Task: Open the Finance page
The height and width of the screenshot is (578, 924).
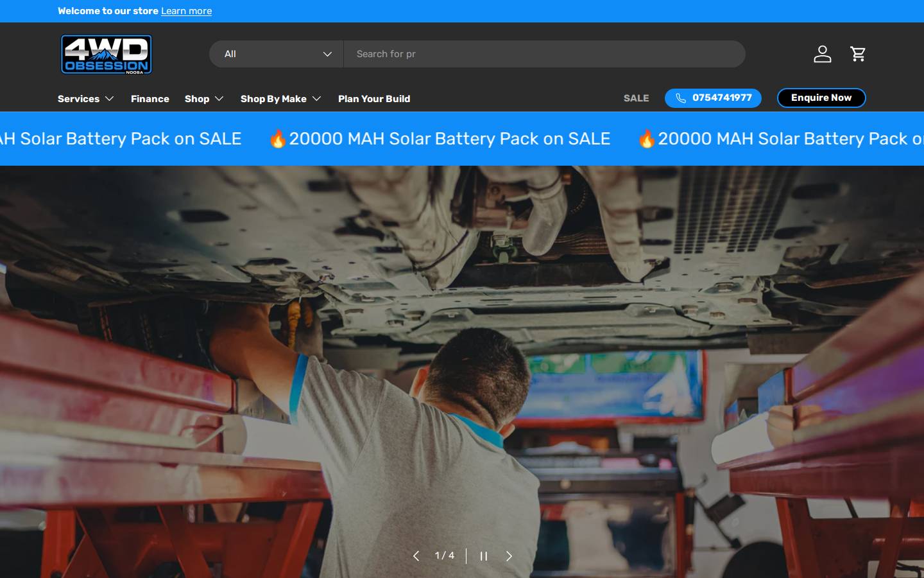Action: point(150,99)
